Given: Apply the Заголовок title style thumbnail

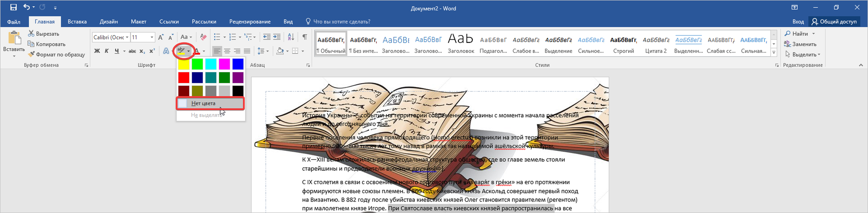Looking at the screenshot, I should (x=461, y=44).
